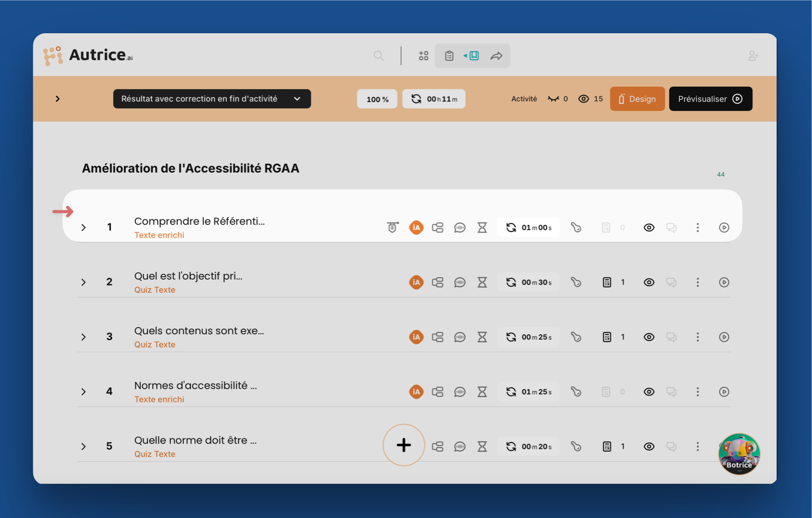Image resolution: width=812 pixels, height=518 pixels.
Task: Click the clipboard icon in header toolbar
Action: point(449,56)
